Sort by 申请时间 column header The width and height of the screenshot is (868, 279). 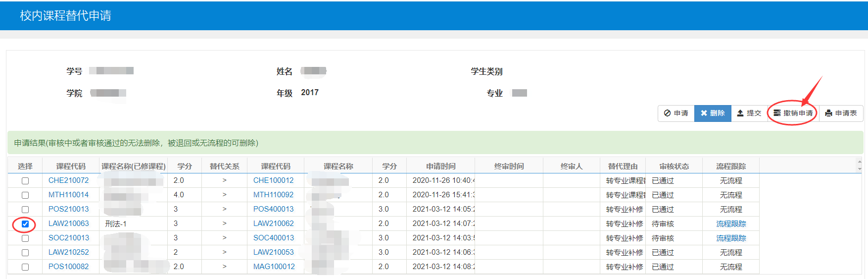pos(440,166)
